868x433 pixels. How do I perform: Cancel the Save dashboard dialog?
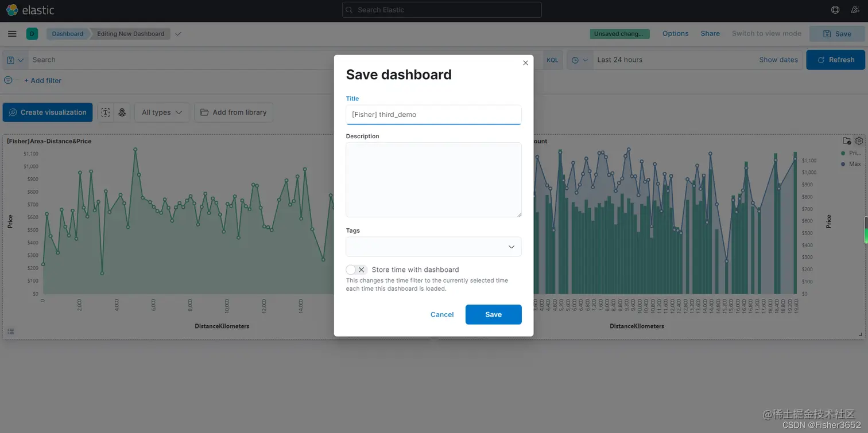(x=442, y=314)
